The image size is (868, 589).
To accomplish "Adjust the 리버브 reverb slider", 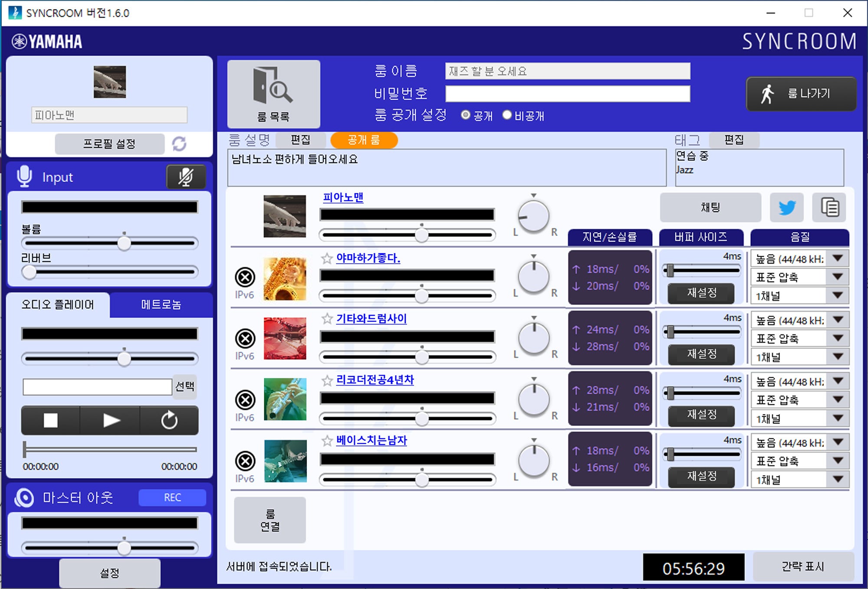I will pyautogui.click(x=30, y=272).
